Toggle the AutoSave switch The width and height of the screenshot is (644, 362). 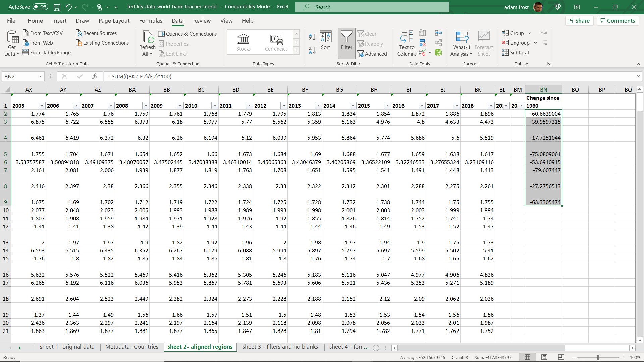40,7
